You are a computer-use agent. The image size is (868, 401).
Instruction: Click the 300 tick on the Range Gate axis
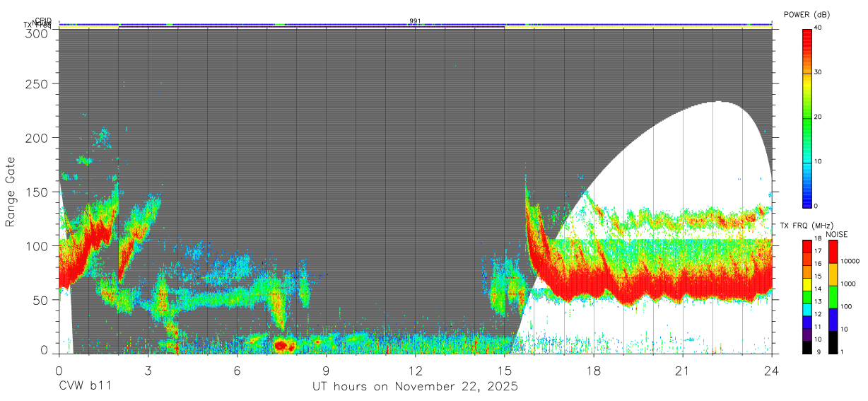pyautogui.click(x=37, y=33)
